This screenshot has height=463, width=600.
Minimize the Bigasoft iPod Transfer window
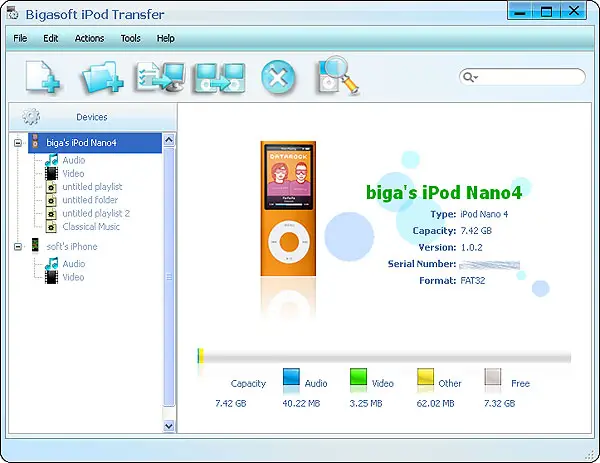(520, 11)
